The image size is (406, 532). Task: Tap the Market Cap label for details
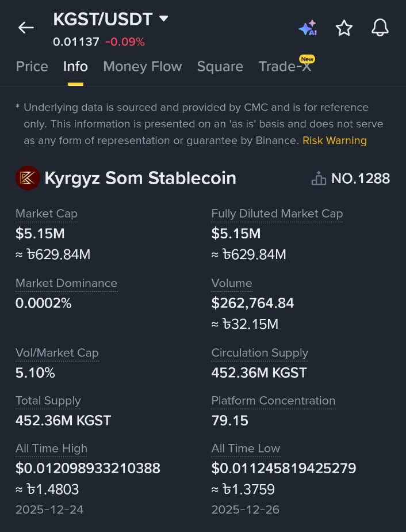(x=47, y=214)
